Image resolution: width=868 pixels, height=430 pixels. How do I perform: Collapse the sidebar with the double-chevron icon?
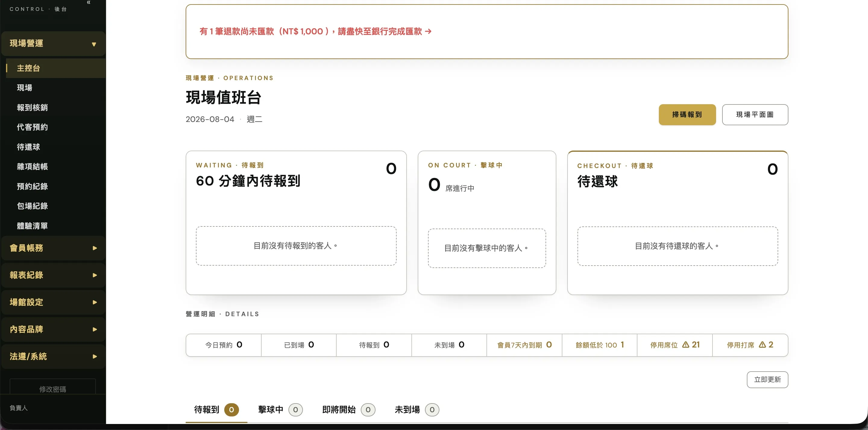pos(89,3)
